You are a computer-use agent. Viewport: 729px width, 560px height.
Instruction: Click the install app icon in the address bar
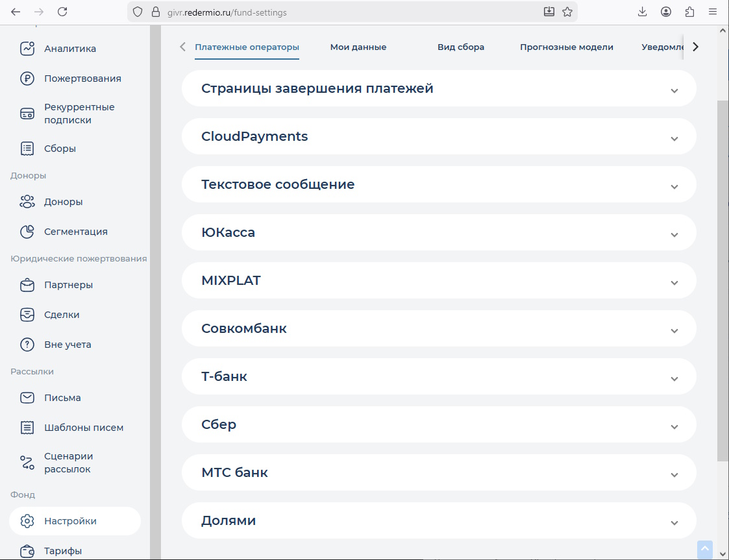(549, 12)
